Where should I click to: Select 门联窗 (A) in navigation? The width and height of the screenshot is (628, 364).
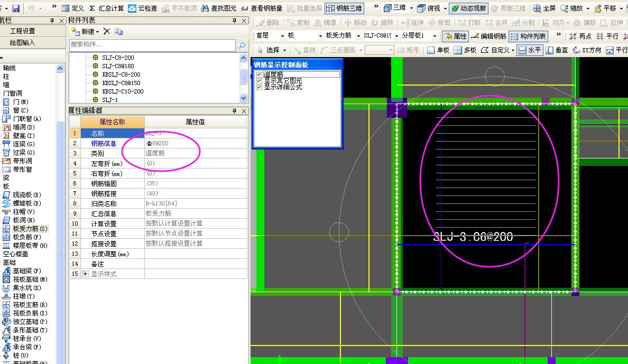(22, 118)
